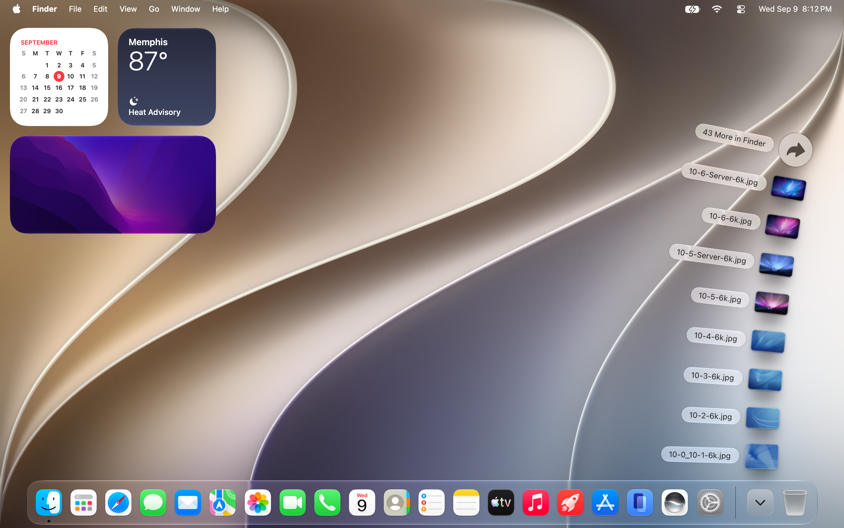Open the Apple TV app
The height and width of the screenshot is (528, 844).
[501, 503]
